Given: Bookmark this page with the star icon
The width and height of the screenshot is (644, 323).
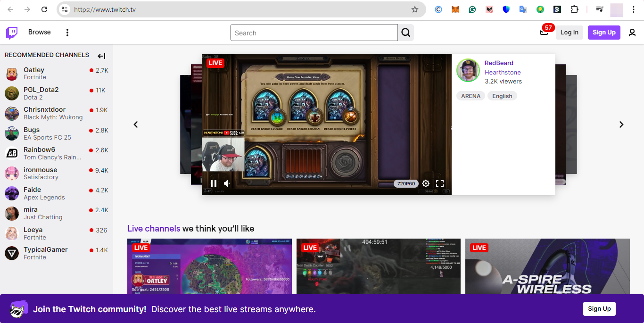Looking at the screenshot, I should point(415,9).
